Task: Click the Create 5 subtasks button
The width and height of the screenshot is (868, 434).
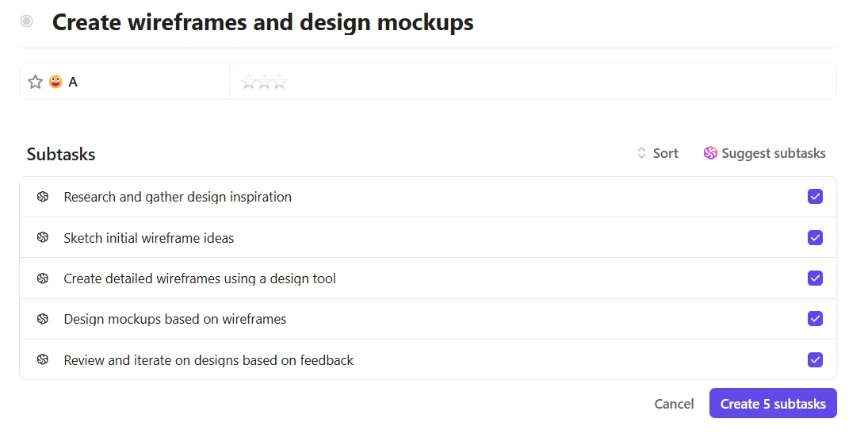Action: (773, 404)
